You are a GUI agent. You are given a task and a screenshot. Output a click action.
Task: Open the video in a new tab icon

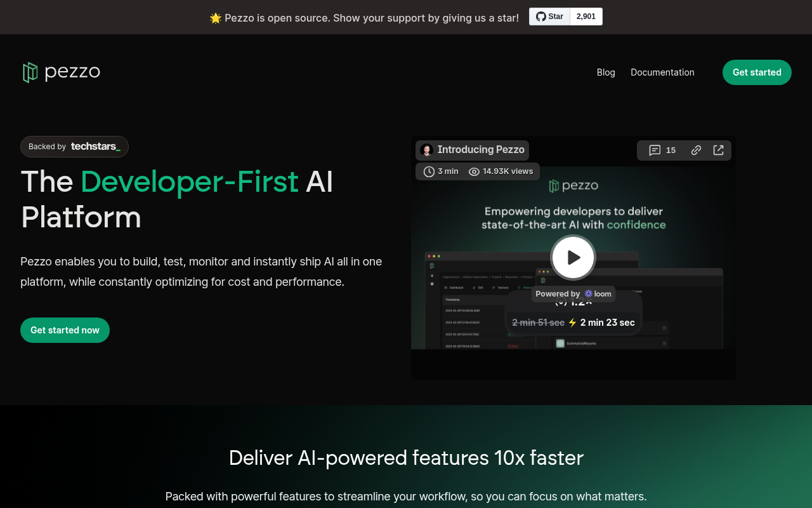(718, 150)
